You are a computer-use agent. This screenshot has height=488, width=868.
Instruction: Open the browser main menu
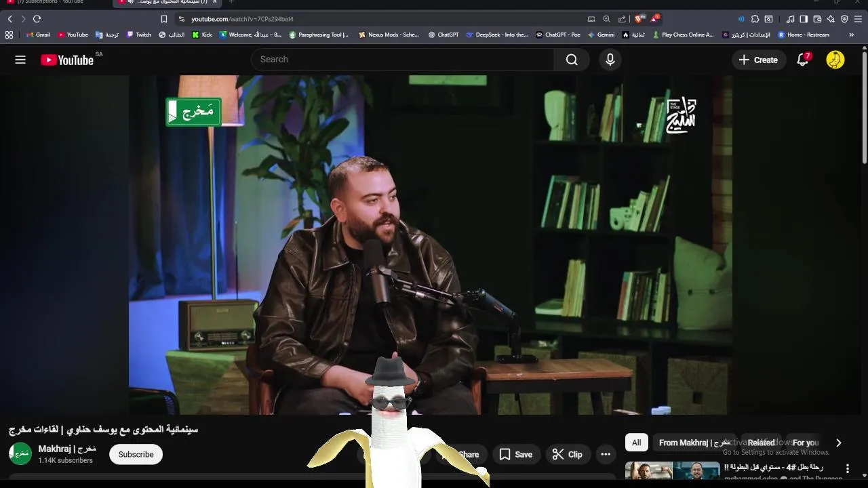click(858, 19)
